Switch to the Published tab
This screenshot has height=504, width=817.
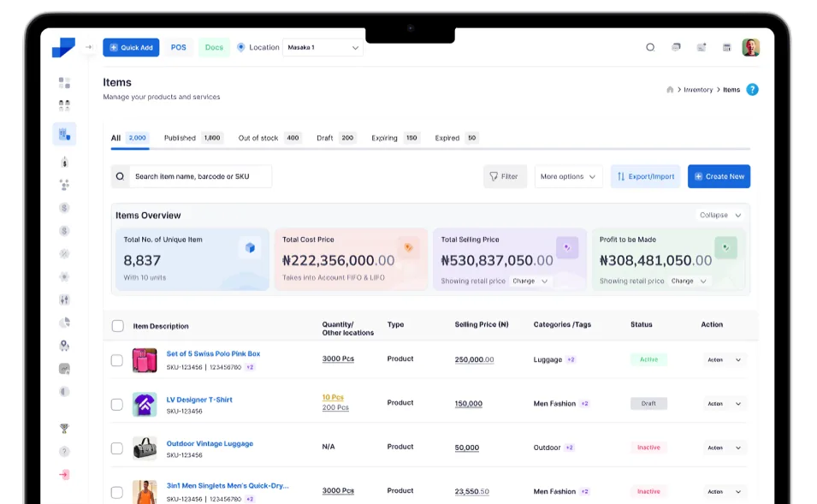click(192, 138)
